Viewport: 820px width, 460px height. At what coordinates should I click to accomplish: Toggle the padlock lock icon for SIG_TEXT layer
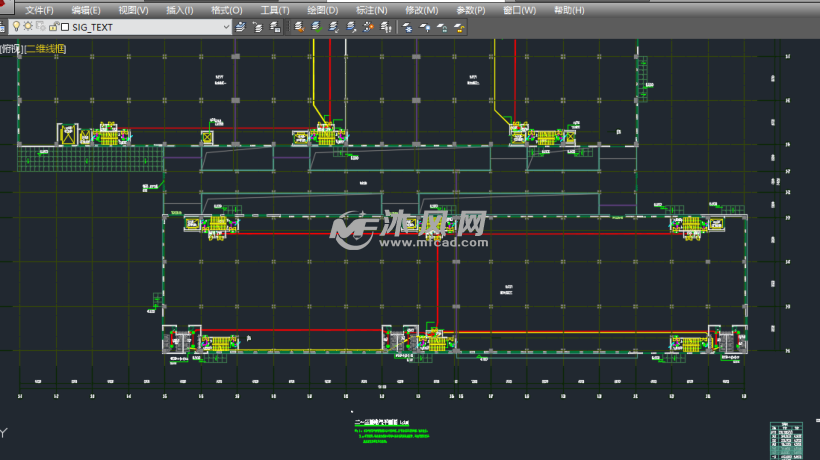[x=52, y=27]
